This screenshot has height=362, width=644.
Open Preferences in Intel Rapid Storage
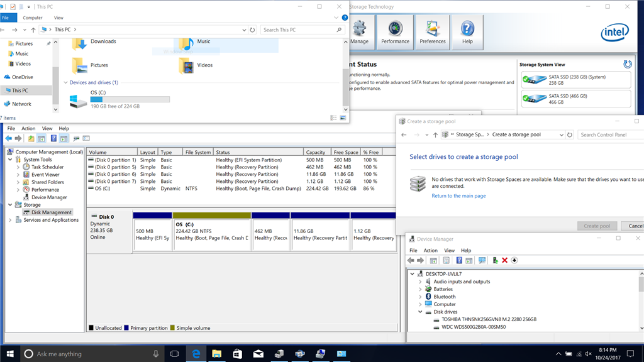432,32
